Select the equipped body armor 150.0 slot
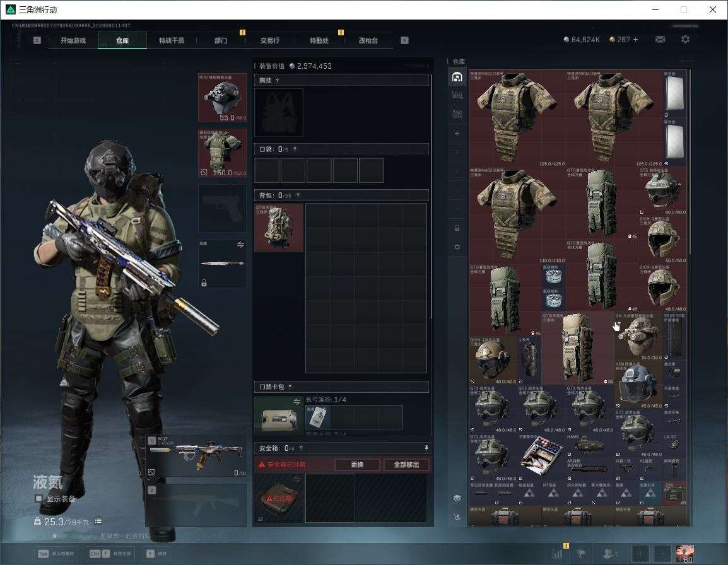728x565 pixels. 223,153
